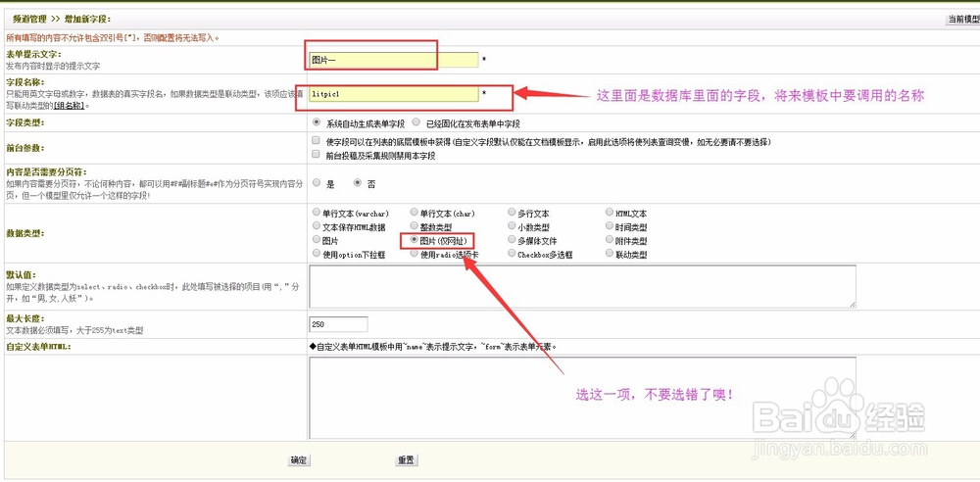Select 附件类型 data type
980x482 pixels.
coord(610,240)
